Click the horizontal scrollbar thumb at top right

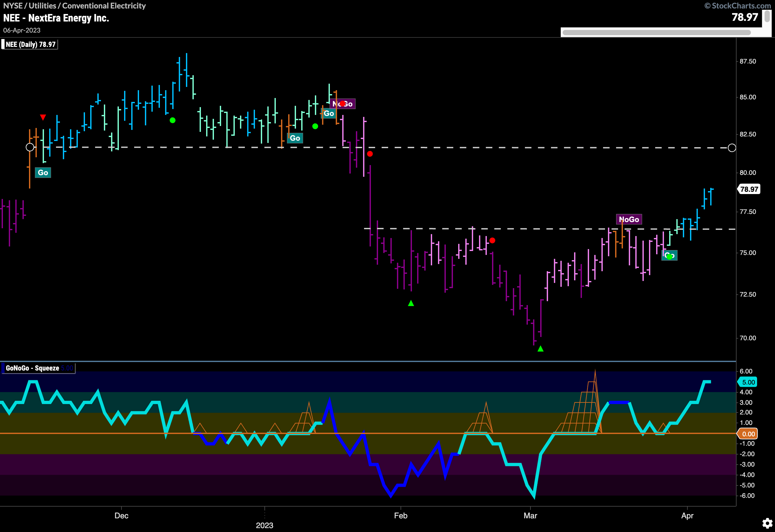pos(656,33)
